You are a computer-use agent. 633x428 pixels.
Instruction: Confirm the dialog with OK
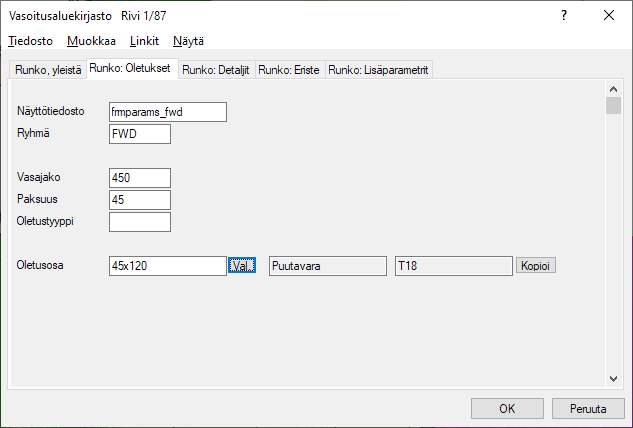pyautogui.click(x=507, y=408)
